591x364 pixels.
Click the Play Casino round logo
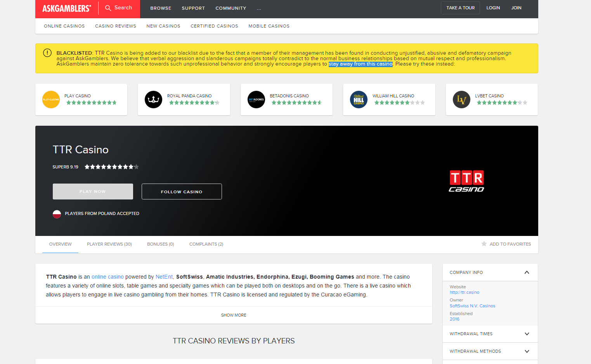point(51,99)
